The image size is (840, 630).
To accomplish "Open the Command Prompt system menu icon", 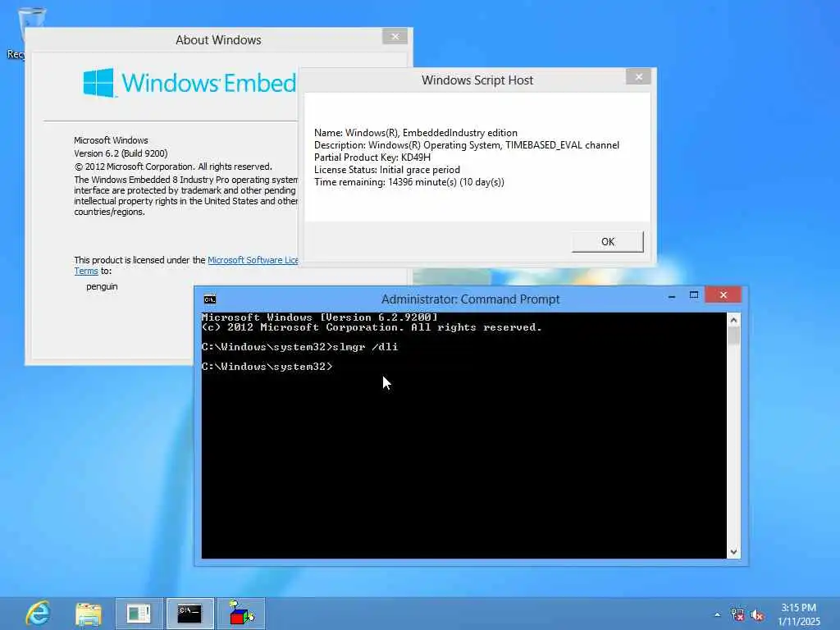I will pyautogui.click(x=210, y=299).
